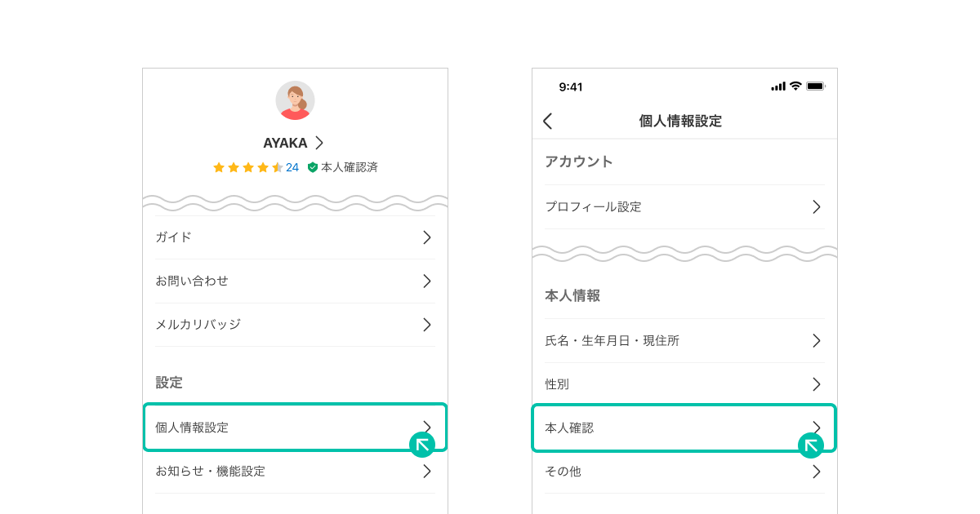Tap the teal arrow badge on 個人情報設定
Viewport: 980px width, 514px height.
[422, 445]
